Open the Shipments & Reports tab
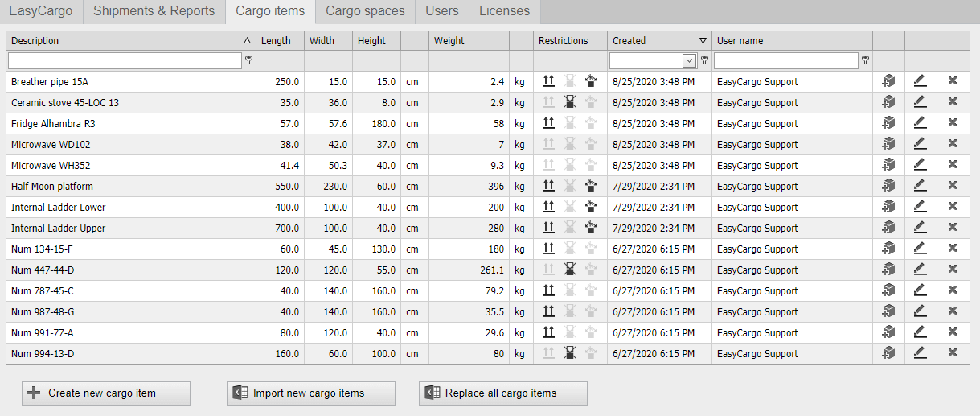The image size is (980, 416). pyautogui.click(x=154, y=11)
